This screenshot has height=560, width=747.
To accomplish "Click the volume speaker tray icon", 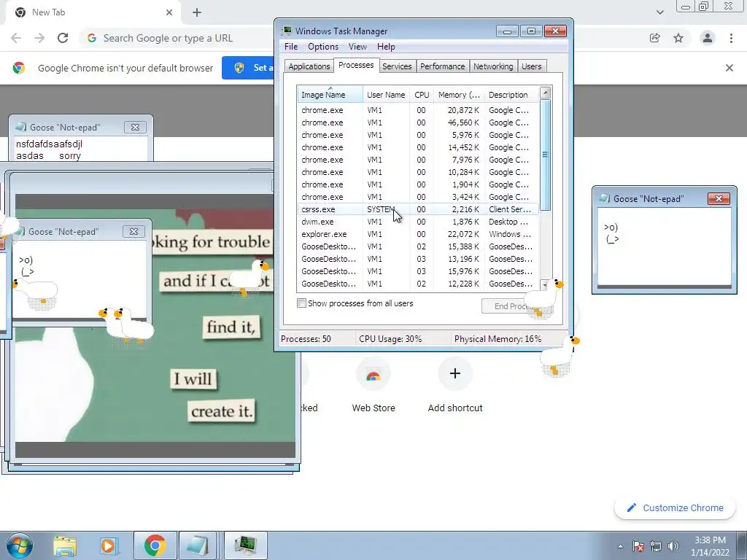I will tap(673, 546).
